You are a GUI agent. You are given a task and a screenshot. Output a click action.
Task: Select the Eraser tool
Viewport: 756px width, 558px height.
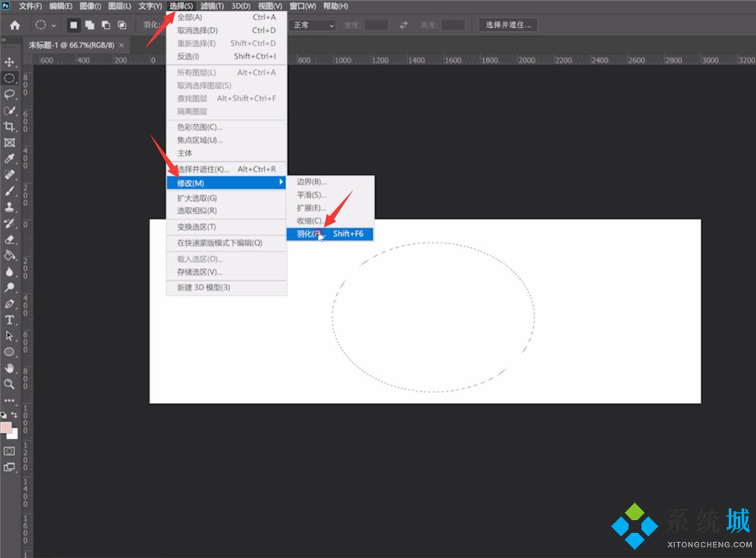click(10, 240)
